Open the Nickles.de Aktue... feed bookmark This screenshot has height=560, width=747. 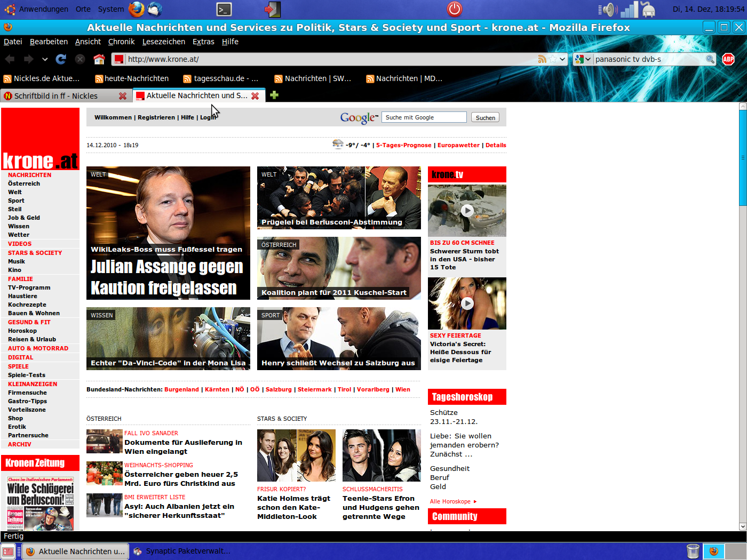(42, 78)
